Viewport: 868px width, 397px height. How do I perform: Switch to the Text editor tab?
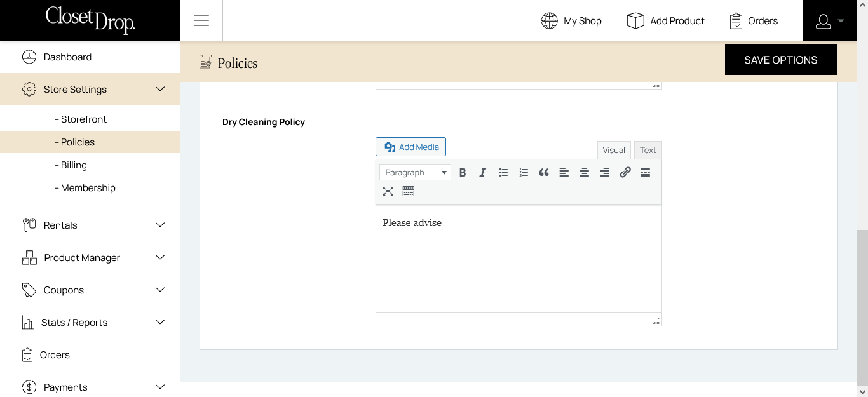point(648,151)
